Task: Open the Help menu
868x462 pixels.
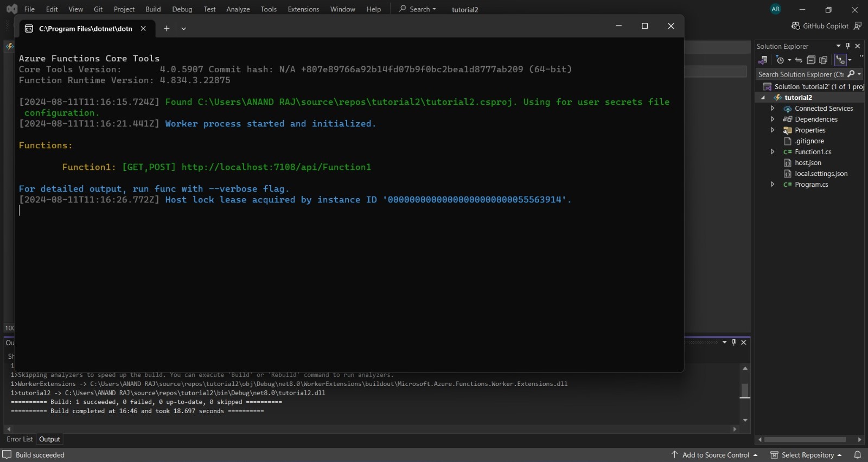Action: click(x=374, y=9)
